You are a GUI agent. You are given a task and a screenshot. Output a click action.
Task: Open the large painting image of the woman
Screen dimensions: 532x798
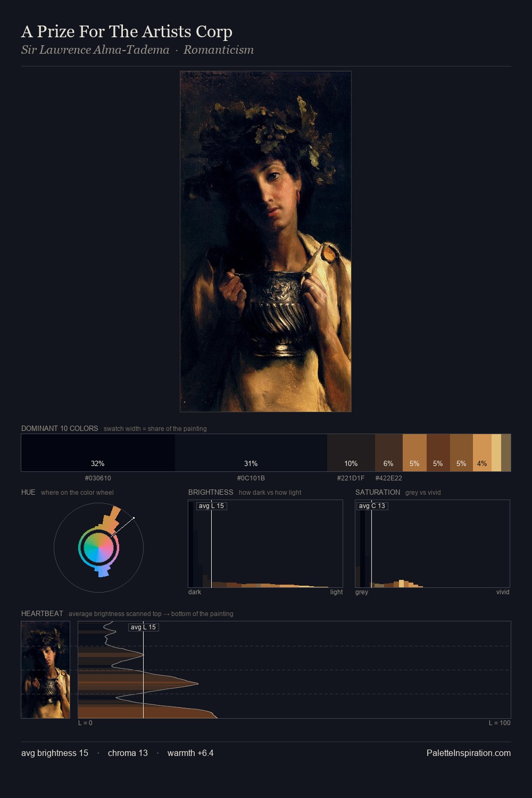tap(265, 242)
